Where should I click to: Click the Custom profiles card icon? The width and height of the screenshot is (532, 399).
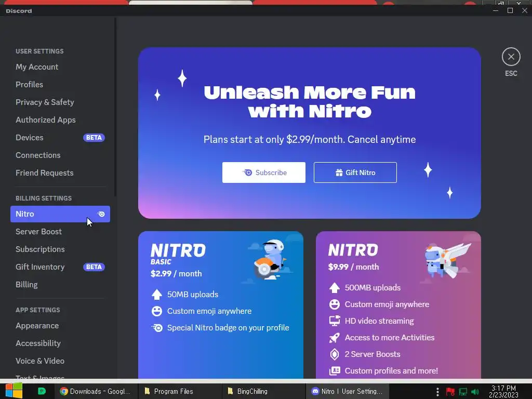(x=335, y=371)
